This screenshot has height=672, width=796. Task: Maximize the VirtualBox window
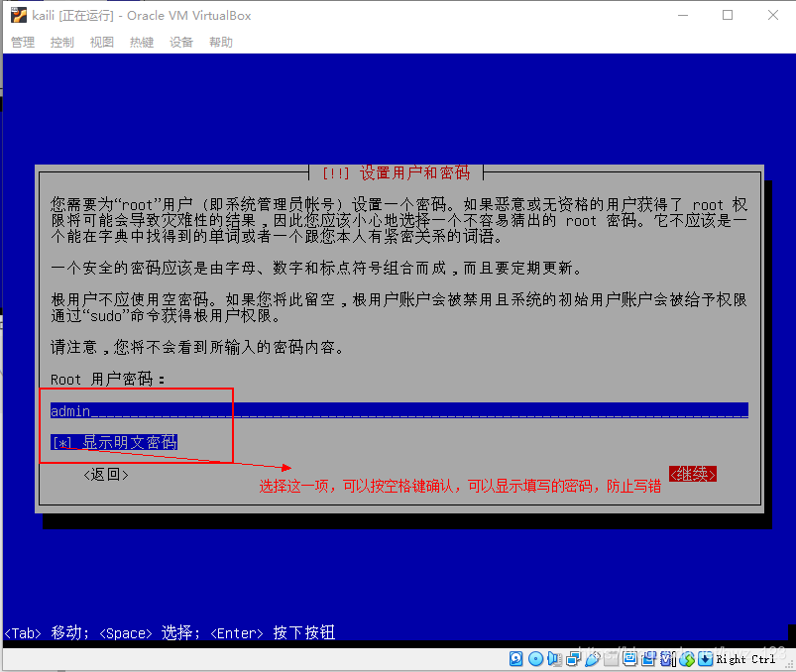(728, 15)
